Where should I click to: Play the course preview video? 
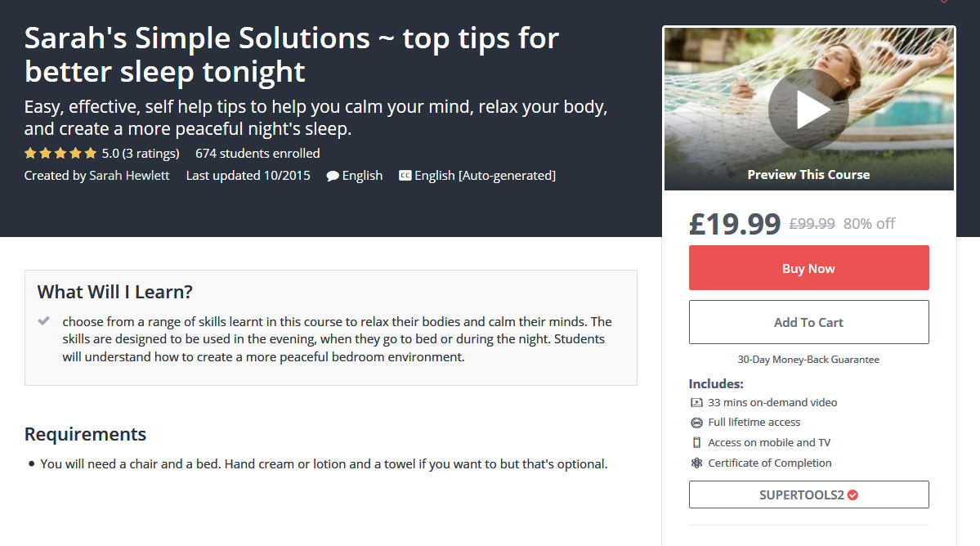[x=808, y=110]
